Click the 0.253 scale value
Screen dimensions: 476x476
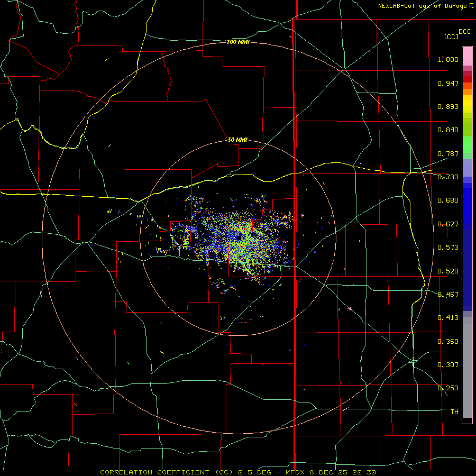448,388
